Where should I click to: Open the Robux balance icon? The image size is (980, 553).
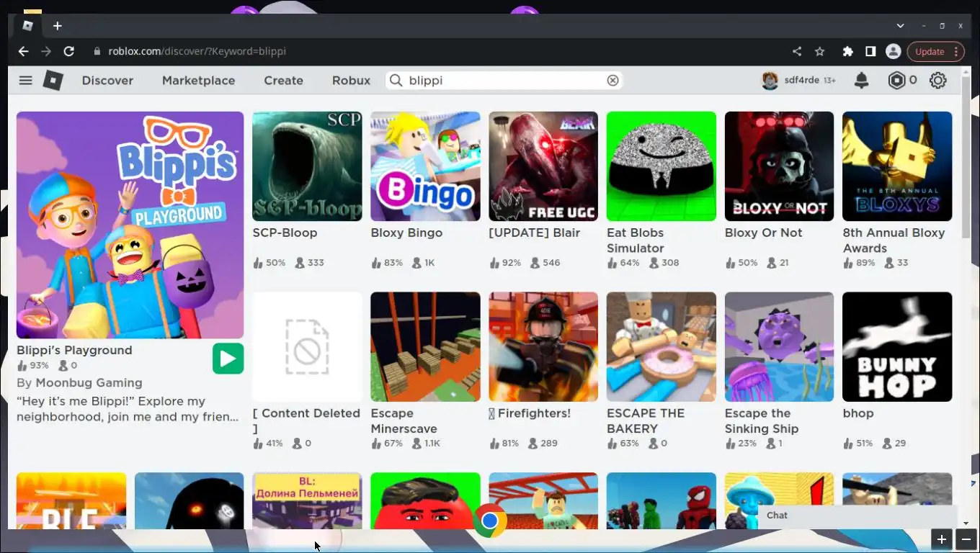(x=896, y=81)
